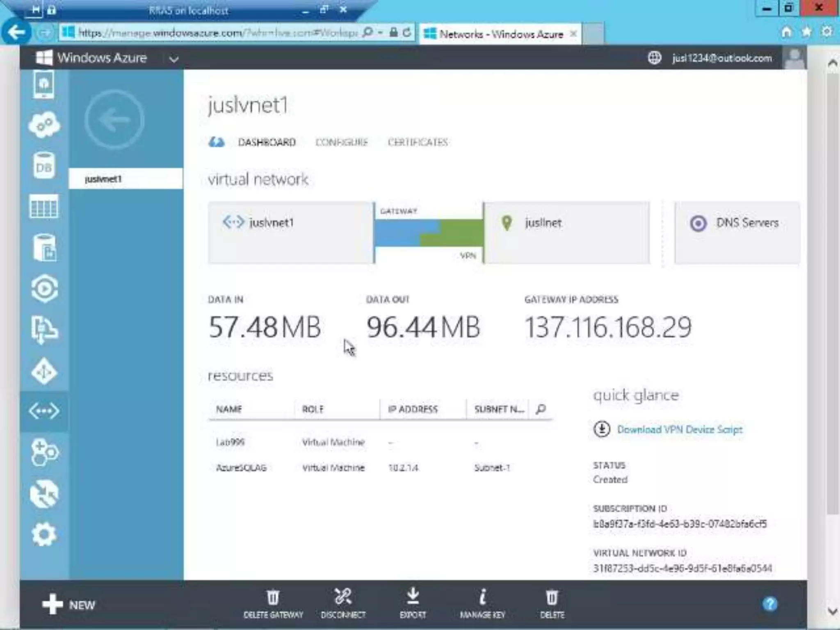Open the Mobile Services sidebar icon
Image resolution: width=840 pixels, height=630 pixels.
43,84
